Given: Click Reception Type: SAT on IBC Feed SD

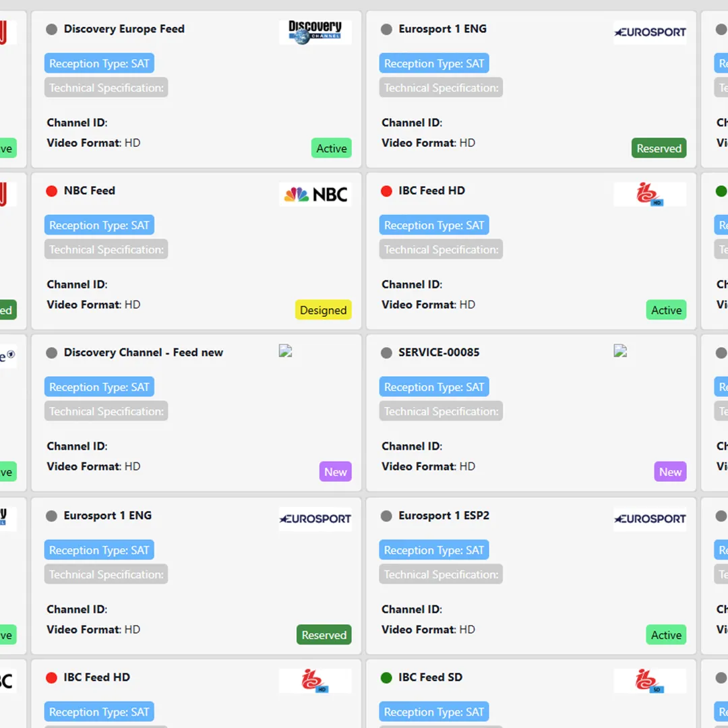Looking at the screenshot, I should [434, 712].
